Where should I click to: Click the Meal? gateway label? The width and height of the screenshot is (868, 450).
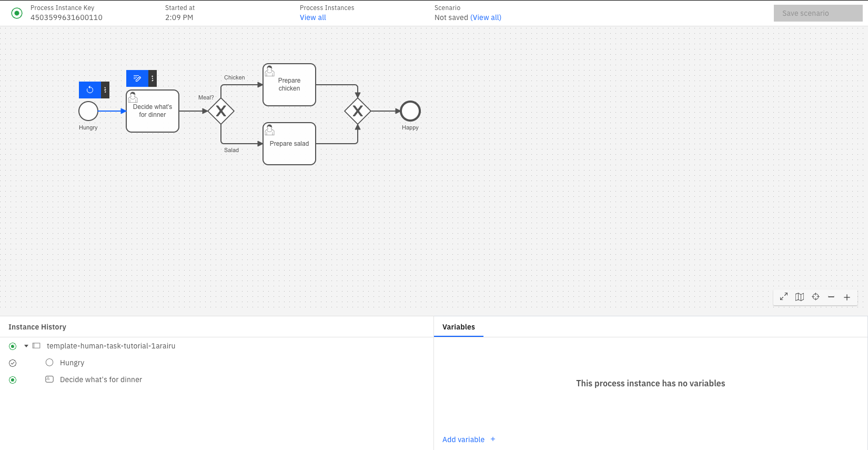[206, 97]
